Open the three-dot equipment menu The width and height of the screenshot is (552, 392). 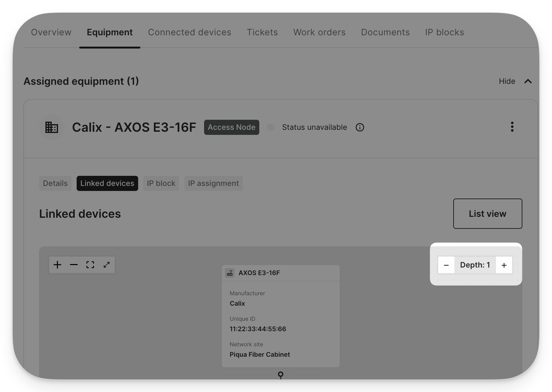(x=512, y=127)
